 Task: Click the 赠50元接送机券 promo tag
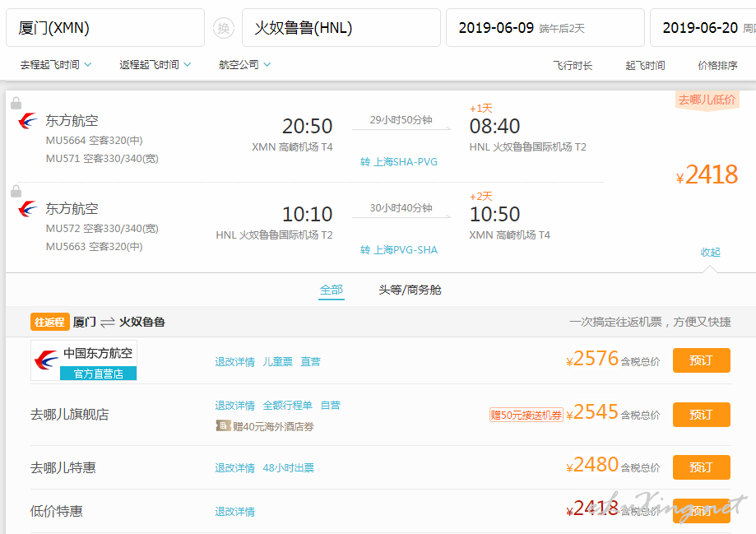(x=526, y=415)
